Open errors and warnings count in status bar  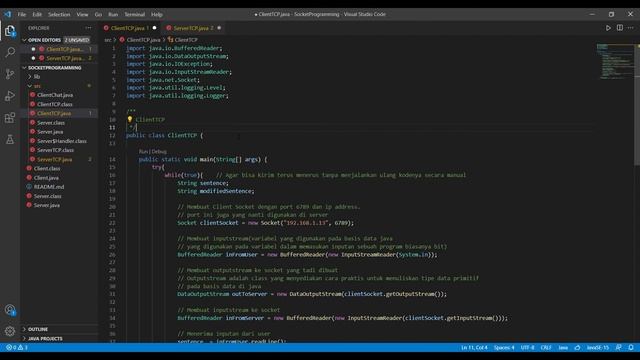point(17,348)
